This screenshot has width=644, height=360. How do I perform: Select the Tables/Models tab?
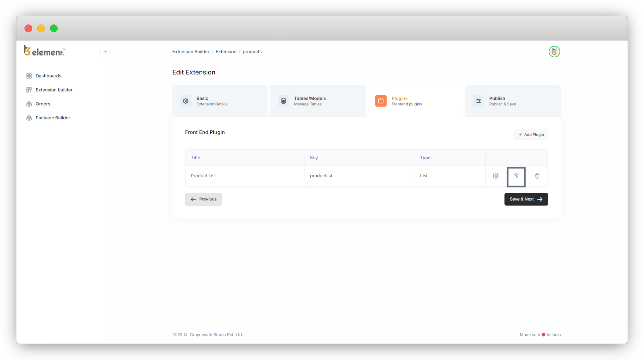pos(317,101)
